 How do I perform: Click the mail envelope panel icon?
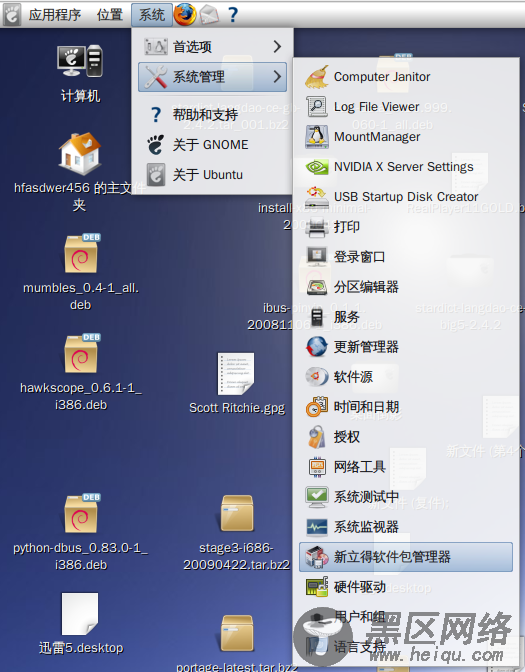coord(209,15)
